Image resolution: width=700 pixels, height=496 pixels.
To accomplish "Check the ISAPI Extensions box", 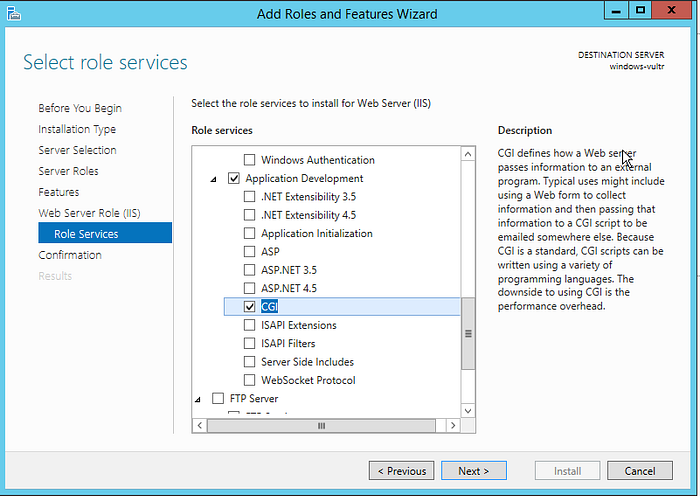I will coord(250,325).
